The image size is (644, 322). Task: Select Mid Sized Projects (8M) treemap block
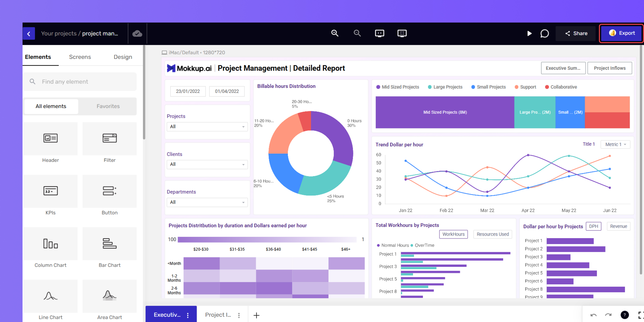pyautogui.click(x=445, y=112)
